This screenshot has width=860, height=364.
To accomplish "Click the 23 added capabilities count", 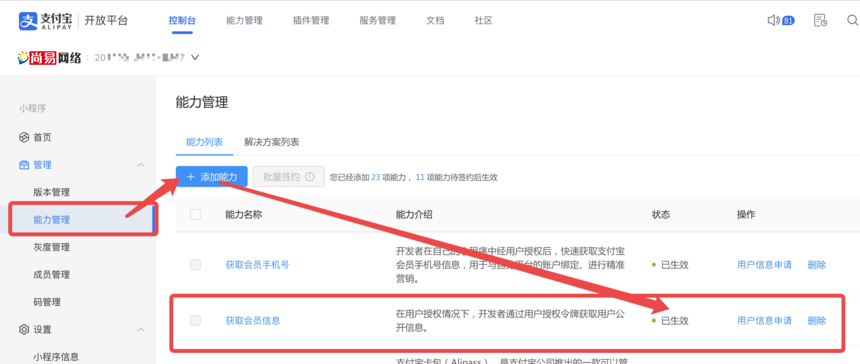I will (x=376, y=178).
